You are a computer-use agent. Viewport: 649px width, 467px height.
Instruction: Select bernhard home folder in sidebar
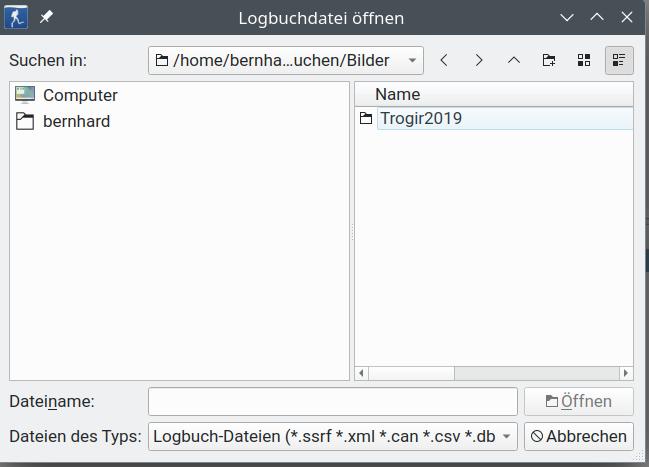tap(179, 121)
